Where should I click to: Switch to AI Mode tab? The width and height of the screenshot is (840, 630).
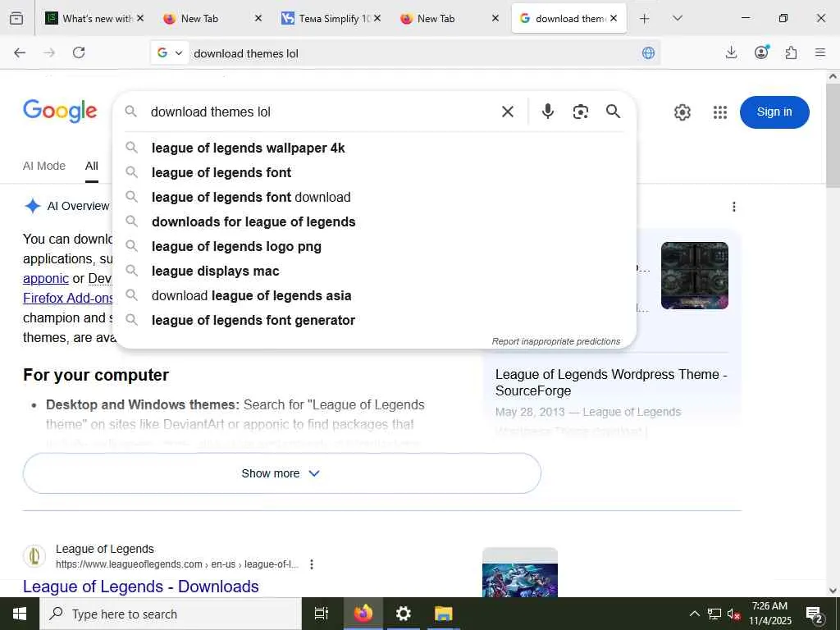point(44,166)
